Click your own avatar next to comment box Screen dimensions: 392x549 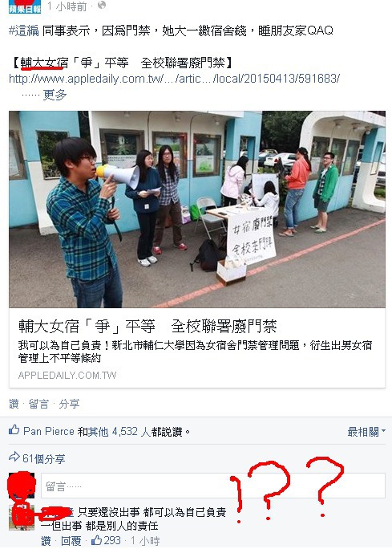coord(22,486)
